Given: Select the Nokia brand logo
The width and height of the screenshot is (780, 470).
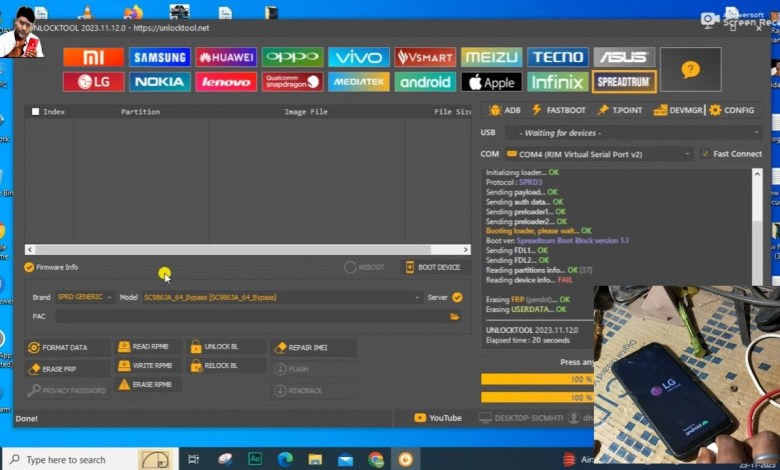Looking at the screenshot, I should pos(160,82).
